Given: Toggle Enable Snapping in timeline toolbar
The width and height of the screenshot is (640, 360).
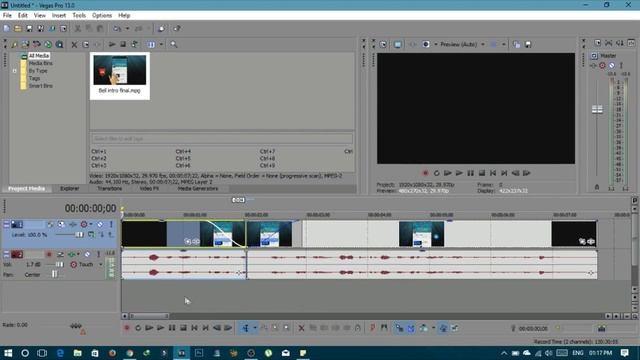Looking at the screenshot, I should click(399, 328).
